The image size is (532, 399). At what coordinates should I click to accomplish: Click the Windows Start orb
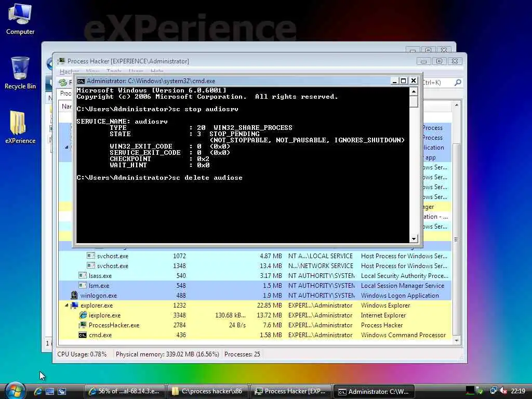click(x=15, y=391)
